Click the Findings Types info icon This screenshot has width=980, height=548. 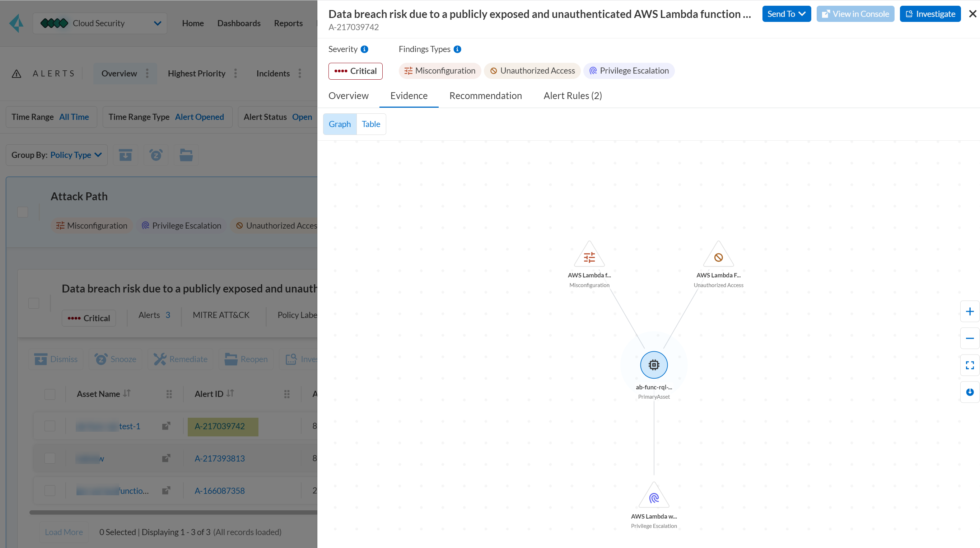(x=457, y=50)
